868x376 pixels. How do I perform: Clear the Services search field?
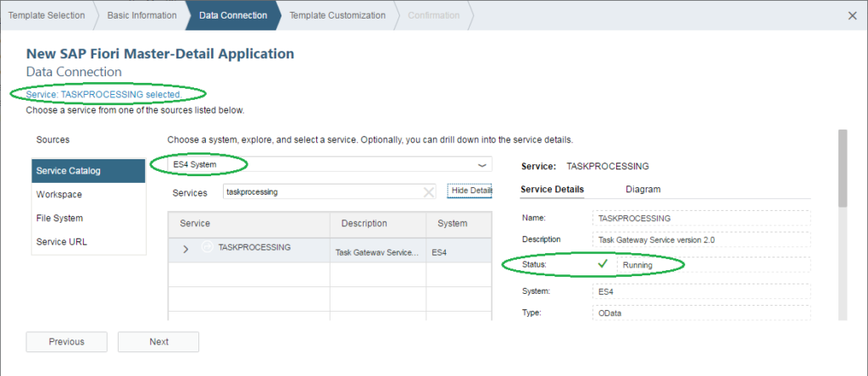click(429, 192)
